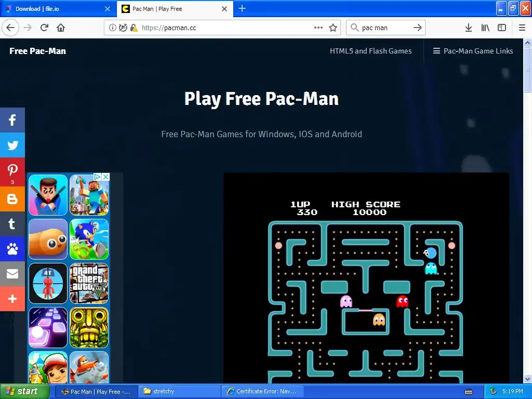Open the purple tiles game ad thumbnail
Screen dimensions: 532x399
(x=48, y=328)
